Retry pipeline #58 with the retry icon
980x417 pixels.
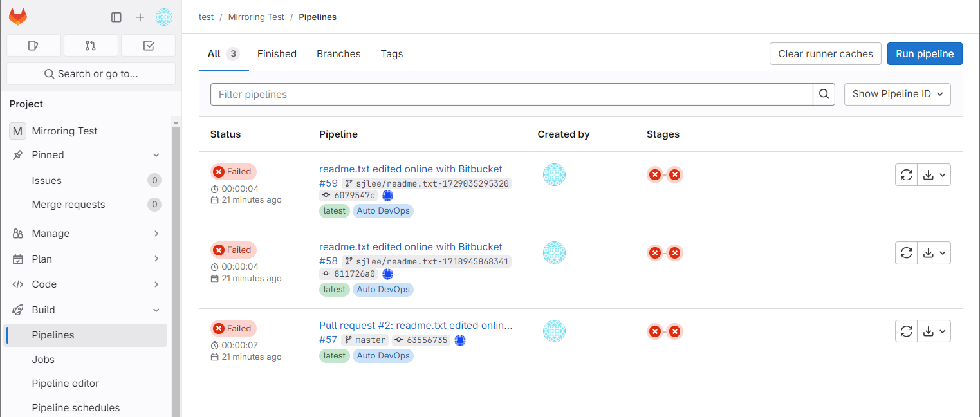pyautogui.click(x=906, y=253)
